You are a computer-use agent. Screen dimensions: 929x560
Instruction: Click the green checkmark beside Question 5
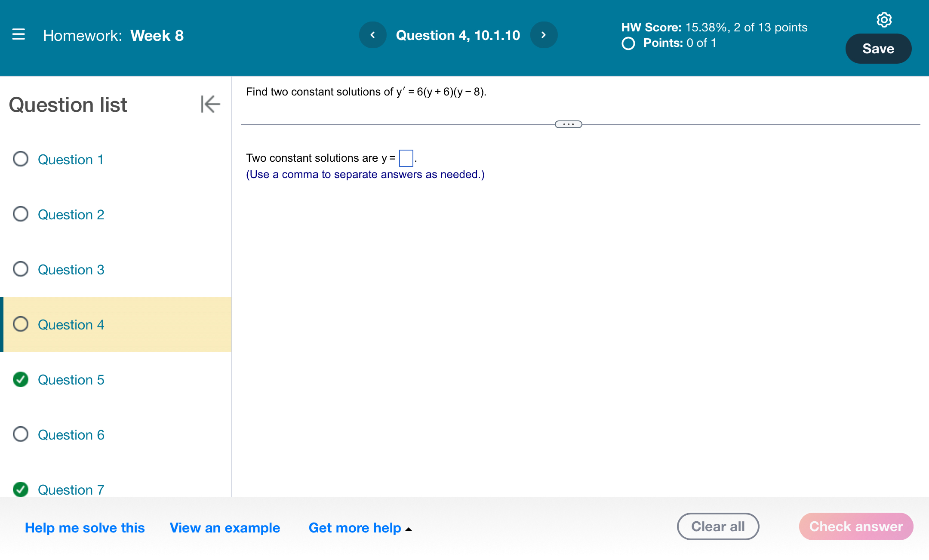pos(21,380)
